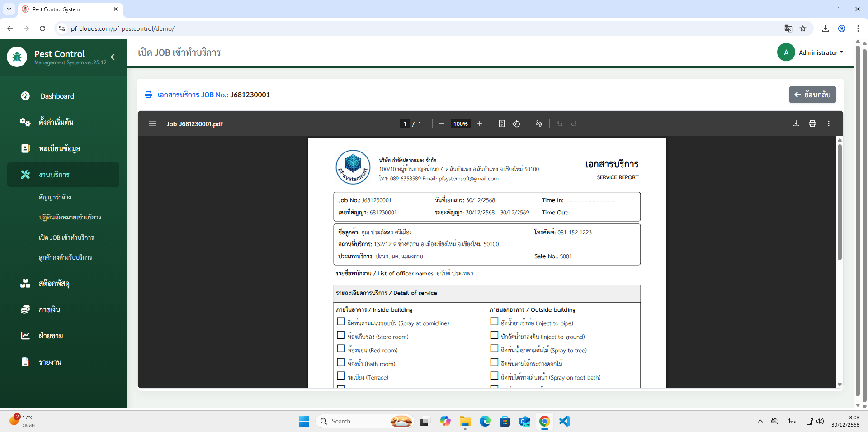
Task: Tick the Inject to pipe checkbox
Action: click(494, 322)
